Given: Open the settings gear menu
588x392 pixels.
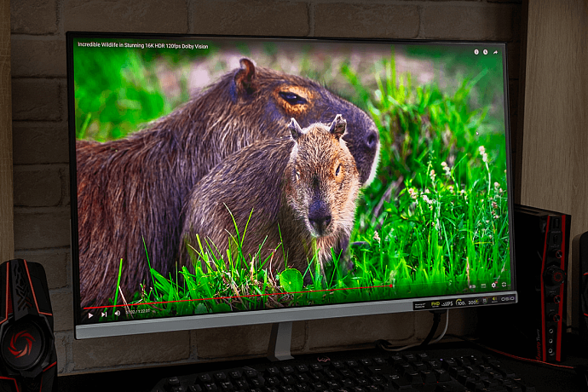Looking at the screenshot, I should [494, 285].
